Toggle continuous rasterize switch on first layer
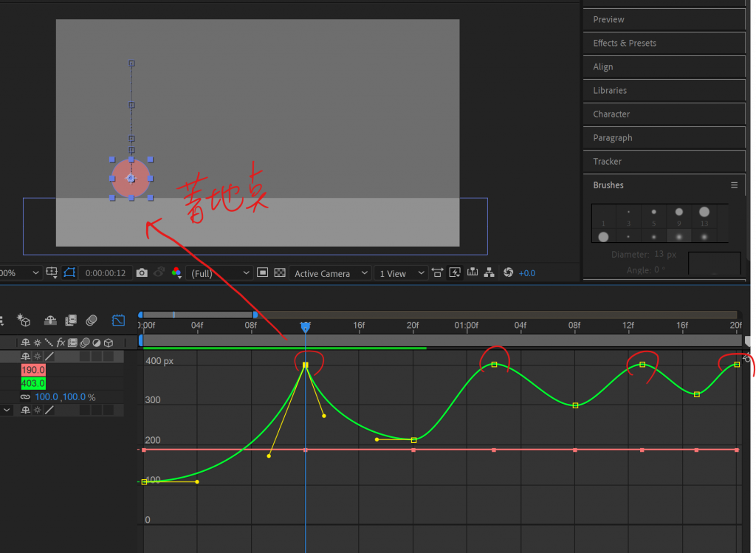 tap(38, 357)
